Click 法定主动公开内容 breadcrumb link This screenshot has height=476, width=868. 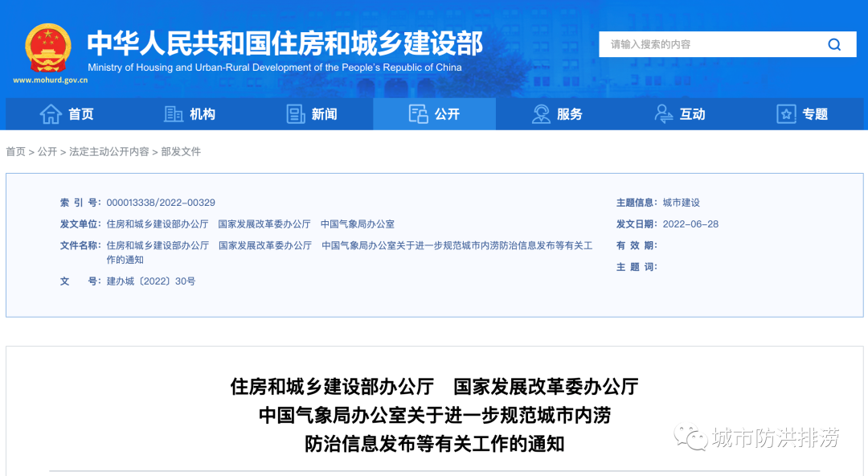[109, 152]
